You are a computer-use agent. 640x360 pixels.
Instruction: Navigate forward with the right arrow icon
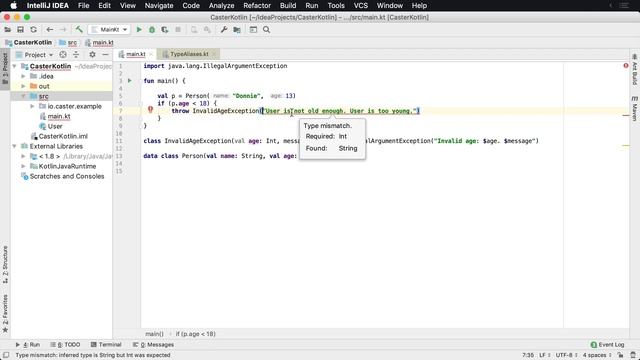pyautogui.click(x=62, y=30)
